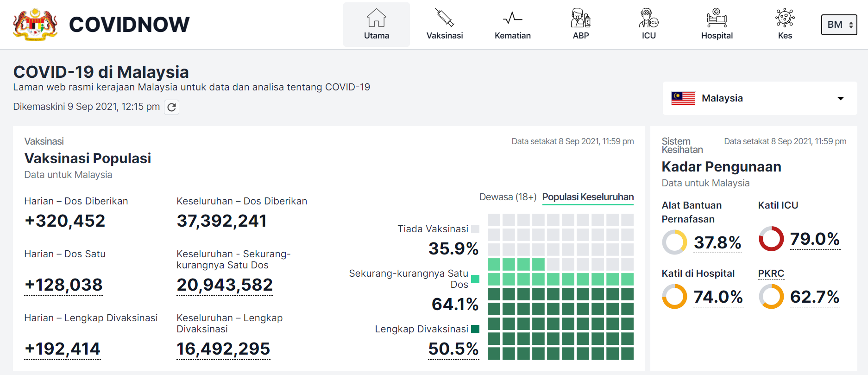Click the Malaysian coat of arms logo
Image resolution: width=868 pixels, height=375 pixels.
pyautogui.click(x=35, y=25)
